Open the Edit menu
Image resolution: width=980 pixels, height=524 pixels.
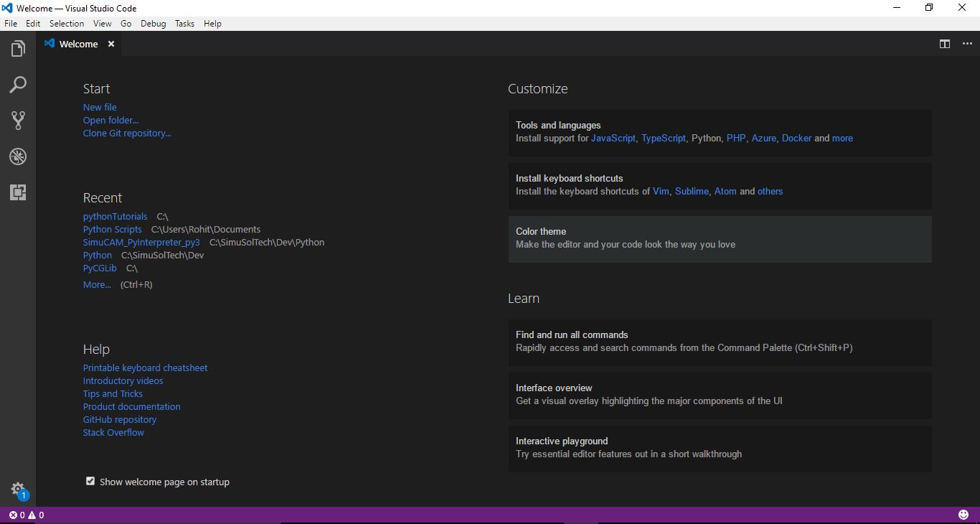pyautogui.click(x=33, y=24)
